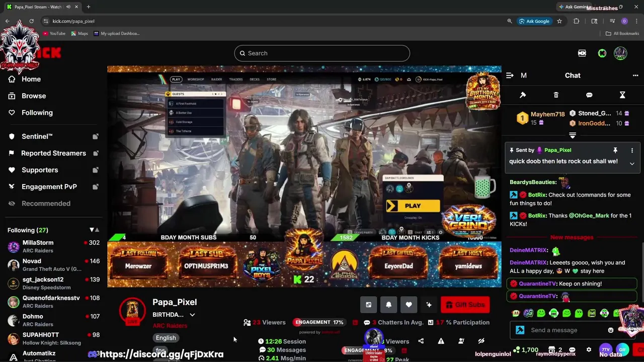644x362 pixels.
Task: Open Novad channel in Following list
Action: 53,265
